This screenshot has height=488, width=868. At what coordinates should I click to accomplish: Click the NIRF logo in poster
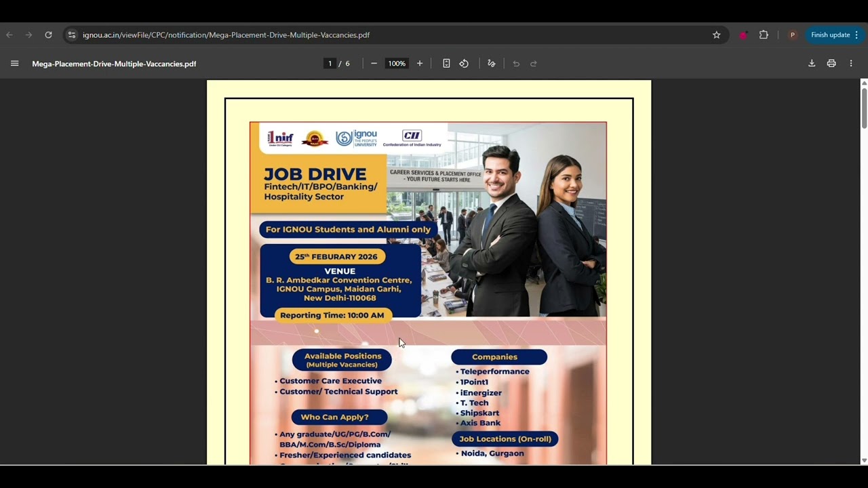click(280, 138)
